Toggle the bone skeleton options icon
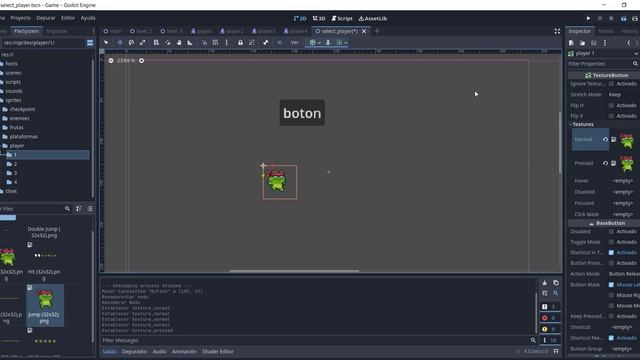Viewport: 640px width, 360px height. (x=266, y=42)
